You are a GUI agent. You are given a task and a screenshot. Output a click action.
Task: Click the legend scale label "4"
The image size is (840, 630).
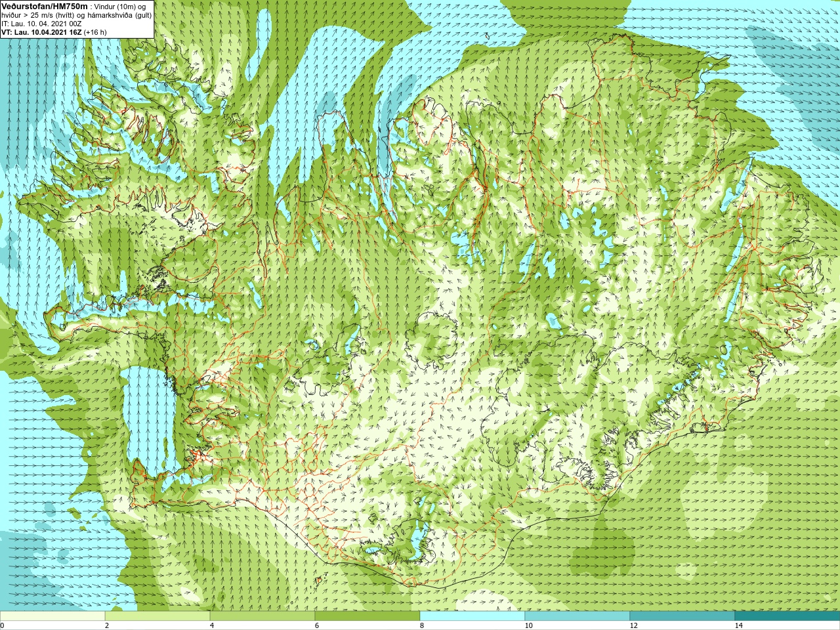[212, 625]
